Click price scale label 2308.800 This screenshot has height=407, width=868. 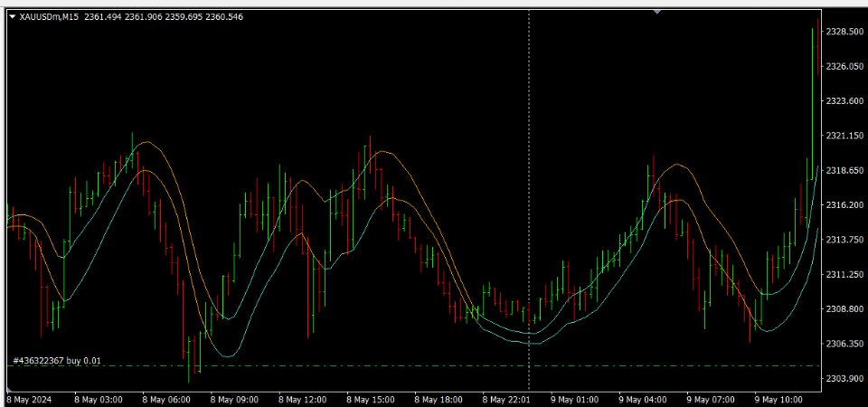click(x=844, y=309)
